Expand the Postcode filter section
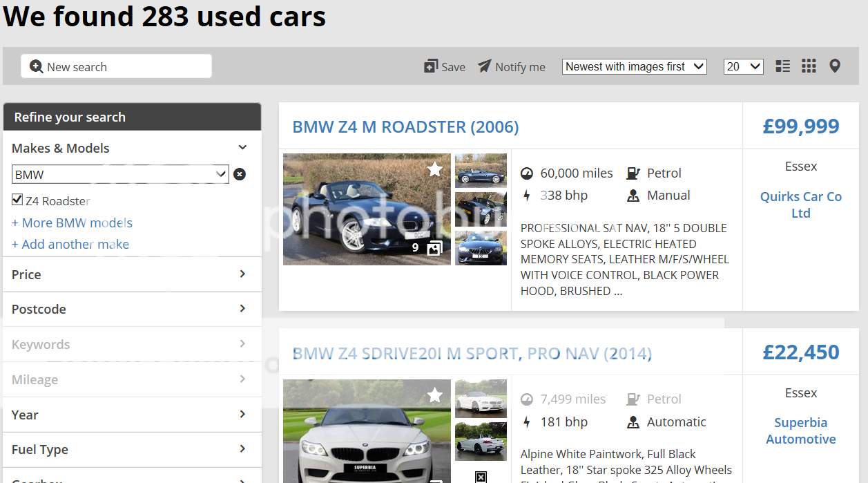Screen dimensions: 868x483 (132, 309)
